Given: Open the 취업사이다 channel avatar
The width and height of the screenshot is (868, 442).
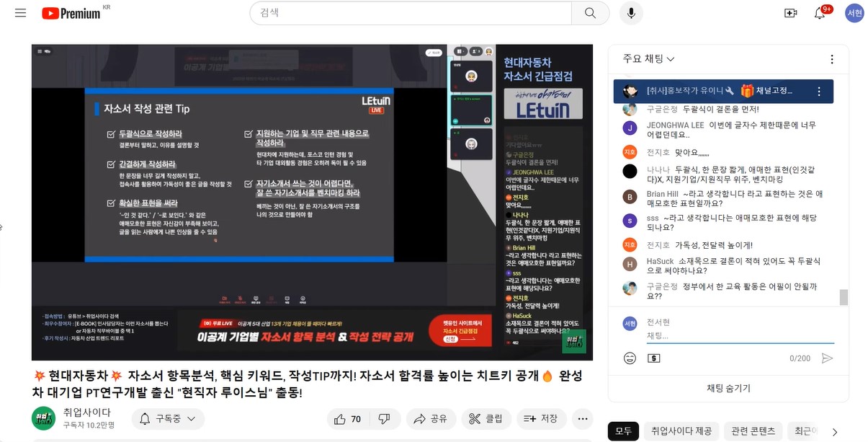Looking at the screenshot, I should pos(43,419).
